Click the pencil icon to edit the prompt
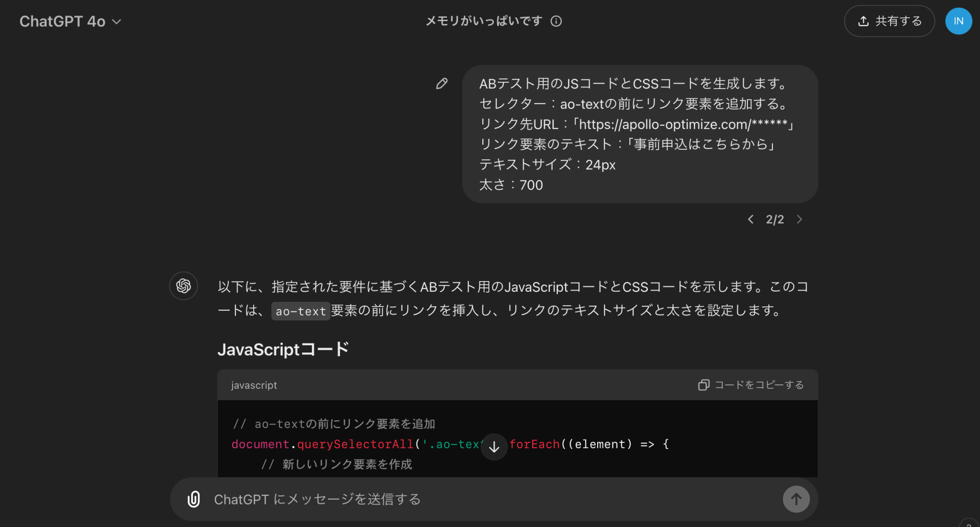 pyautogui.click(x=442, y=83)
